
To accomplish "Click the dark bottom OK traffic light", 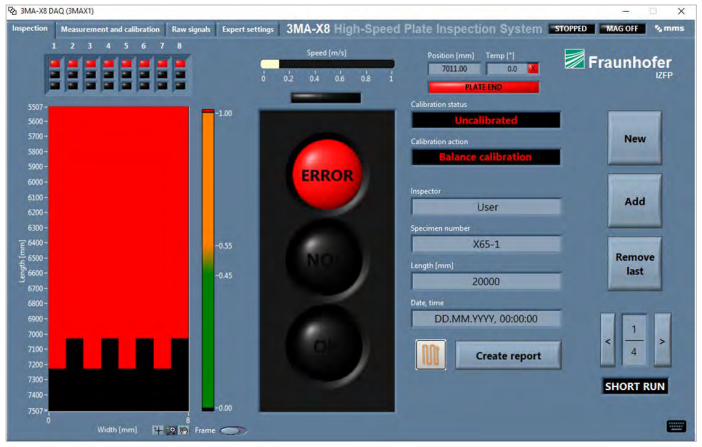I will point(325,345).
